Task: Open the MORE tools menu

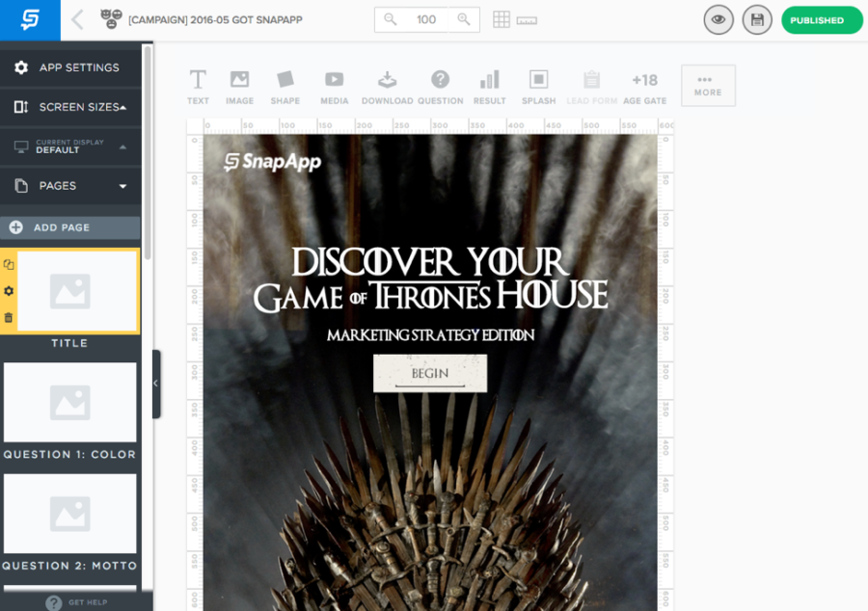Action: pos(708,86)
